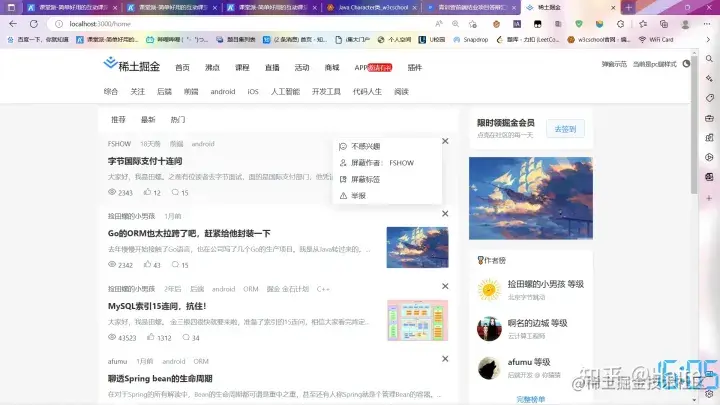Reload the localhost page
The width and height of the screenshot is (720, 405).
34,24
